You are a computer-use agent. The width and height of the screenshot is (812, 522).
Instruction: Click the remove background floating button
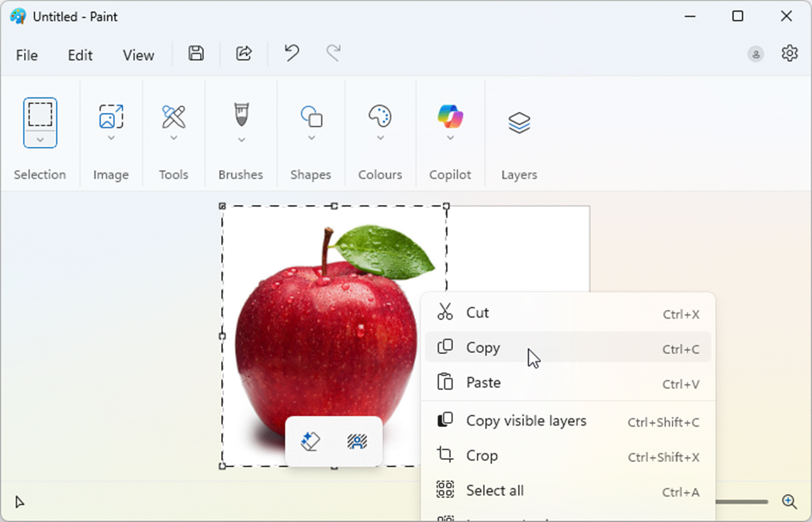click(357, 441)
